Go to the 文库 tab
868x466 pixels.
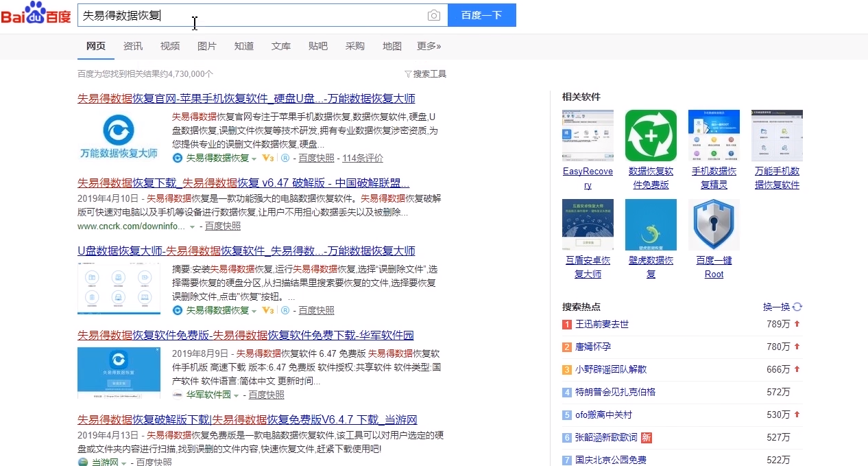[281, 46]
